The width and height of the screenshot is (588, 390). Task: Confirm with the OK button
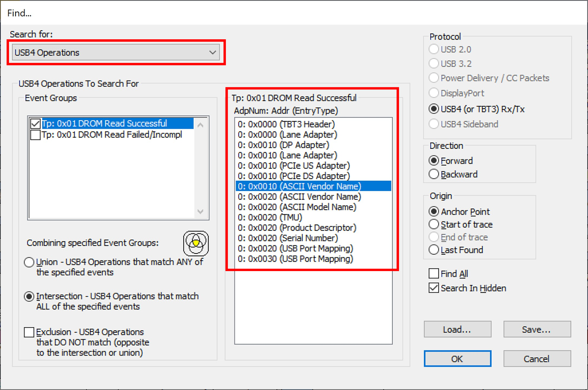457,359
